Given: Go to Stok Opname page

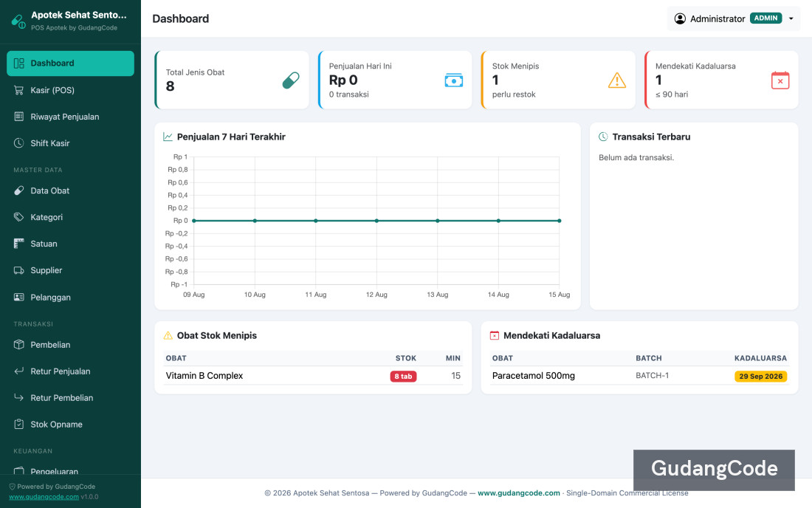Looking at the screenshot, I should [x=70, y=424].
